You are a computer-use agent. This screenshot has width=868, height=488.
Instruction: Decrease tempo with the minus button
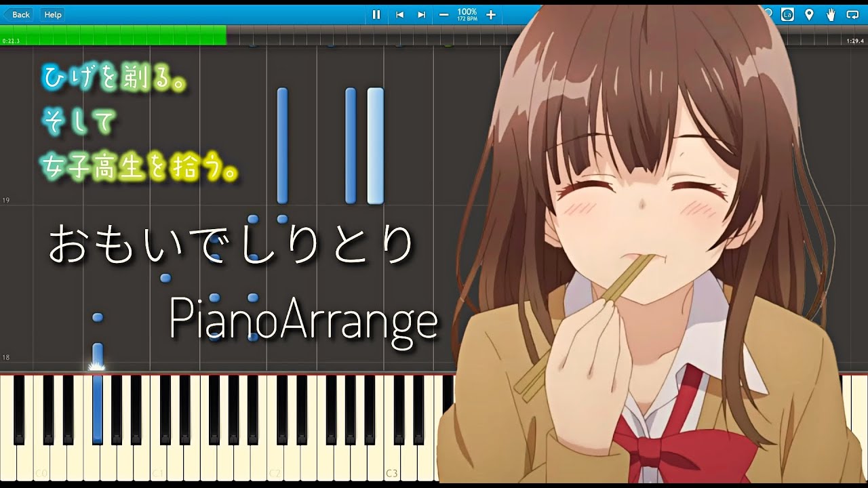(x=444, y=14)
